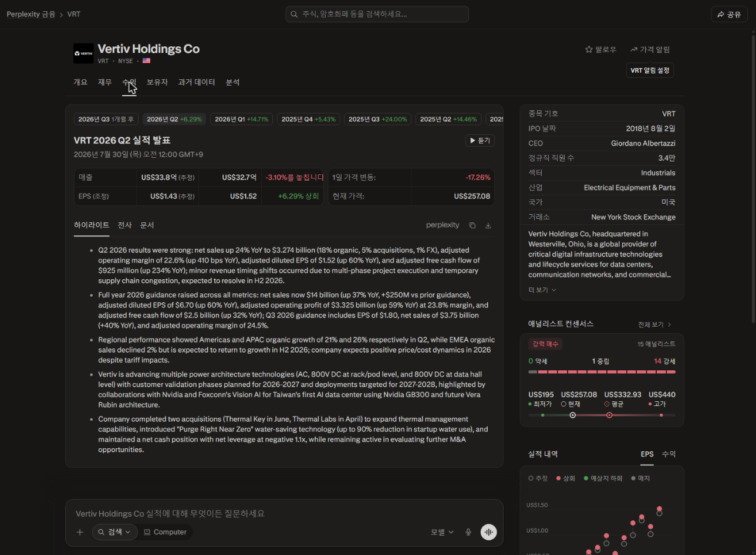Go to Perplexity 금융 breadcrumb link
The width and height of the screenshot is (756, 555).
coord(31,14)
